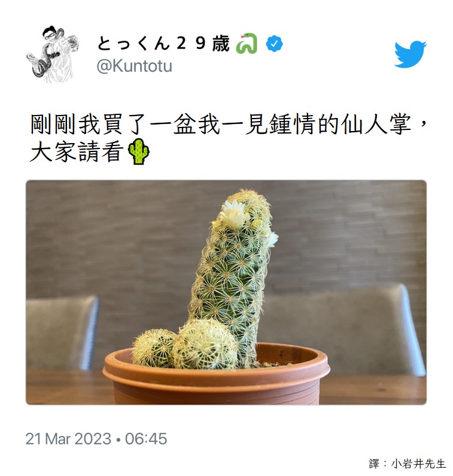Open the @Kuntotu handle link
Image resolution: width=453 pixels, height=476 pixels.
point(134,66)
